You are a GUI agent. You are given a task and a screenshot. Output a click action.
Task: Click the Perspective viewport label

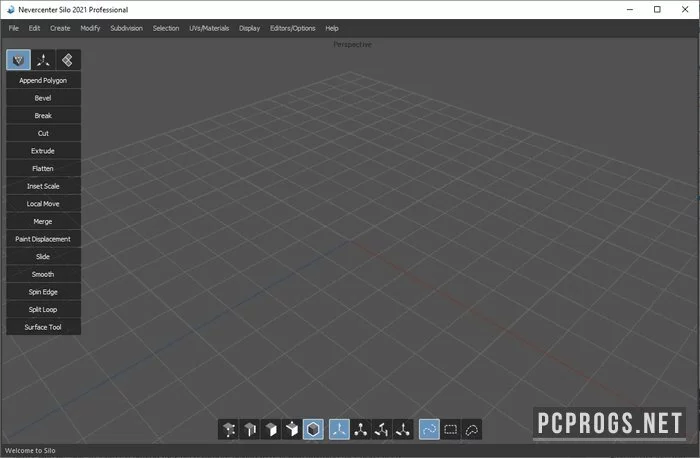pos(352,44)
